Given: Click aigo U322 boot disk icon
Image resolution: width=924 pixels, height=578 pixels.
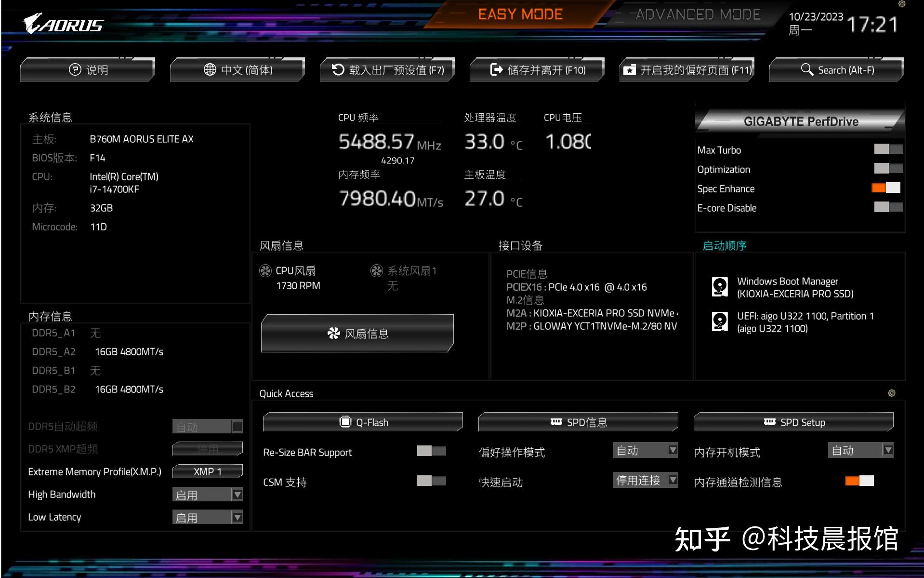Looking at the screenshot, I should pyautogui.click(x=720, y=322).
